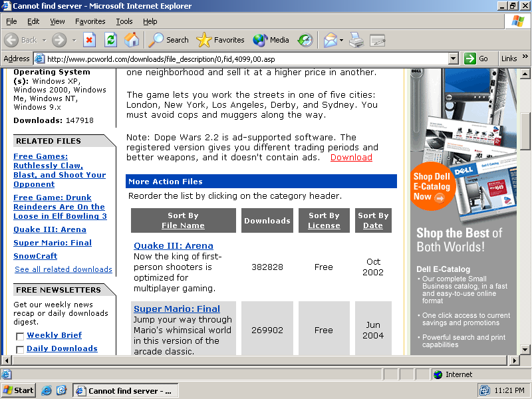Click Internet zone globe in status bar
Viewport: 532px width, 399px height.
438,374
